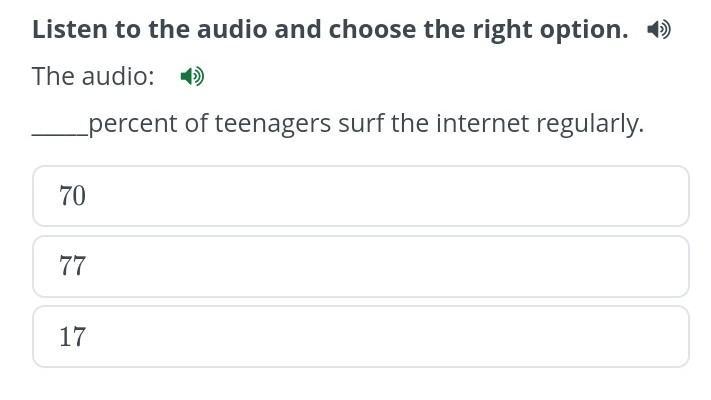
Task: Click the green speaker icon
Action: [191, 76]
